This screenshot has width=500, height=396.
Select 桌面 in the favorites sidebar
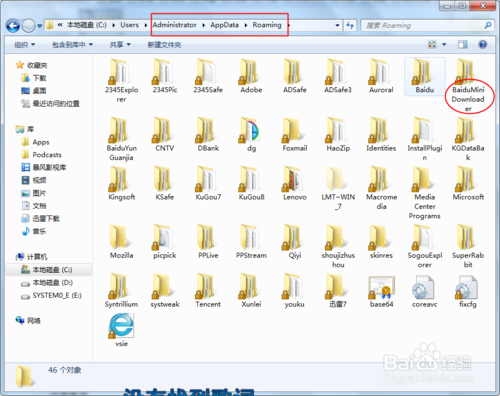point(34,91)
